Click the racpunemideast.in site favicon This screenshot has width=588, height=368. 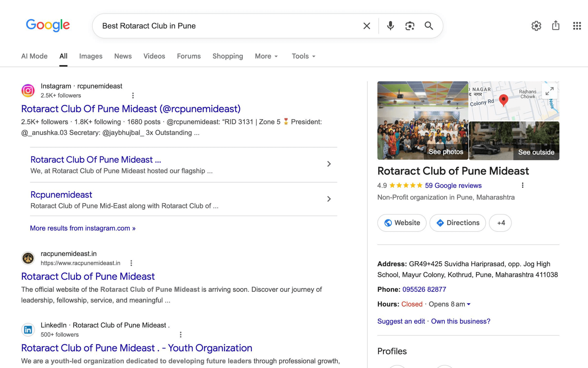click(28, 258)
